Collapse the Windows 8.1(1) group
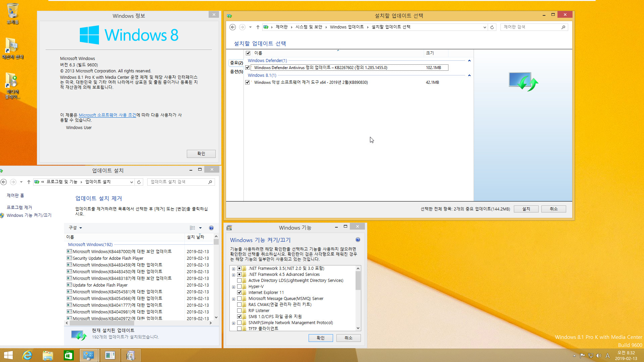 [469, 75]
